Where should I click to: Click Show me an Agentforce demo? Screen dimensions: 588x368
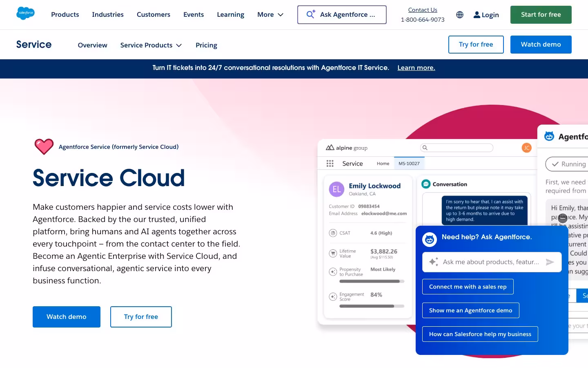(x=471, y=310)
